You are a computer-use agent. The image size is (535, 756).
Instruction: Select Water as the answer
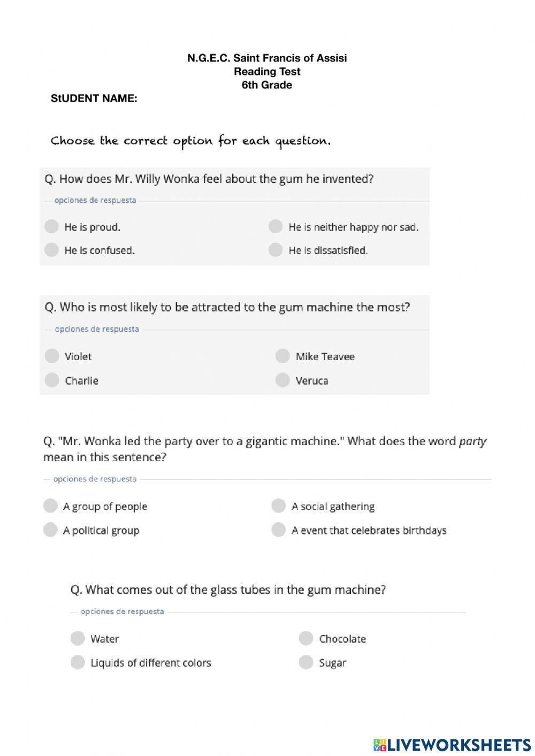(78, 638)
